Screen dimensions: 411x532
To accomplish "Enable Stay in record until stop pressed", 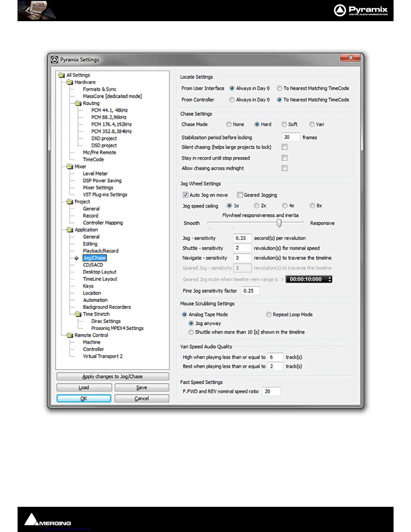I will [x=284, y=158].
